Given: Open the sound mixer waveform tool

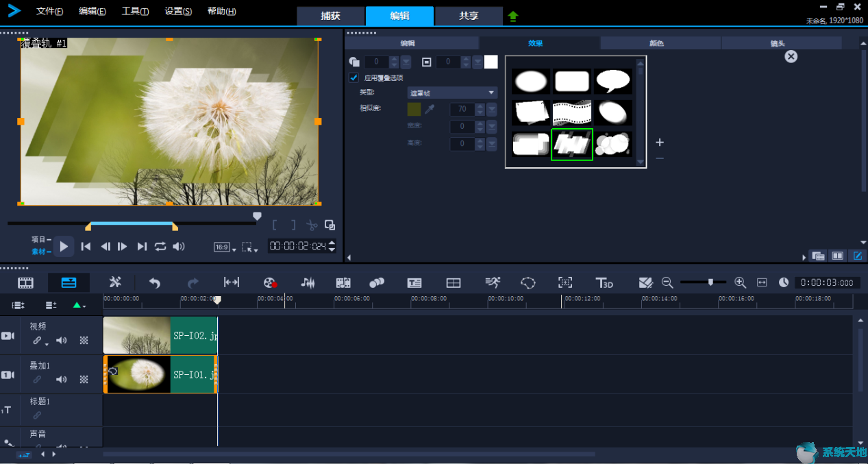Looking at the screenshot, I should click(x=308, y=282).
